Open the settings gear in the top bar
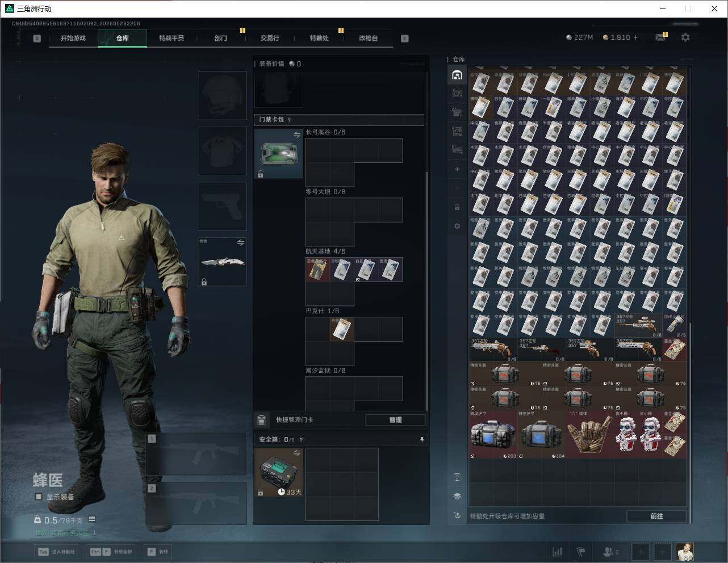The image size is (728, 563). coord(685,37)
